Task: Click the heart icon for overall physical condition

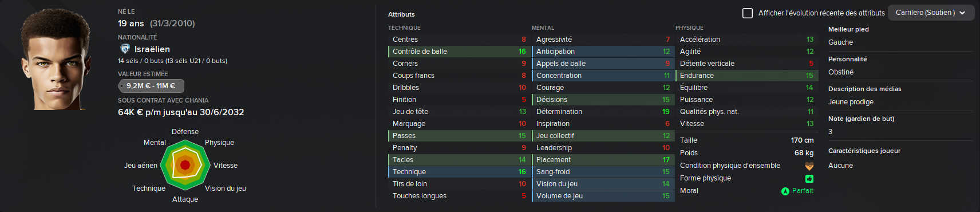Action: click(809, 166)
